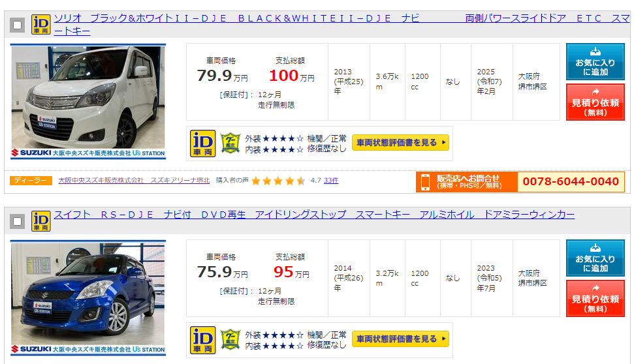This screenshot has height=364, width=634.
Task: Open the スイフト RS-DJE listing title link
Action: [x=314, y=215]
